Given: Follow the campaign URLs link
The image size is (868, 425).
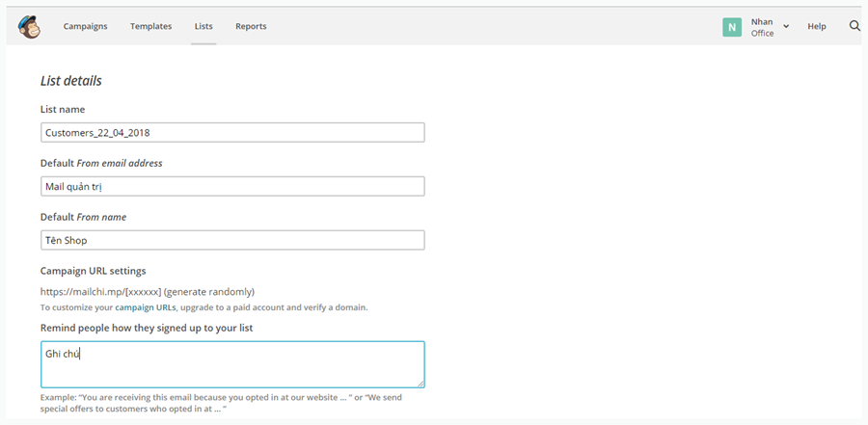Looking at the screenshot, I should pyautogui.click(x=147, y=307).
